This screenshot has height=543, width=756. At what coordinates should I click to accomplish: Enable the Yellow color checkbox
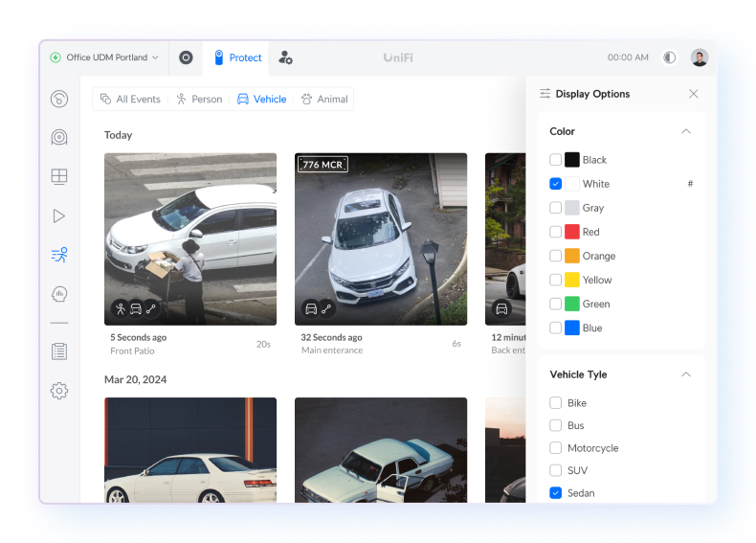click(x=555, y=280)
